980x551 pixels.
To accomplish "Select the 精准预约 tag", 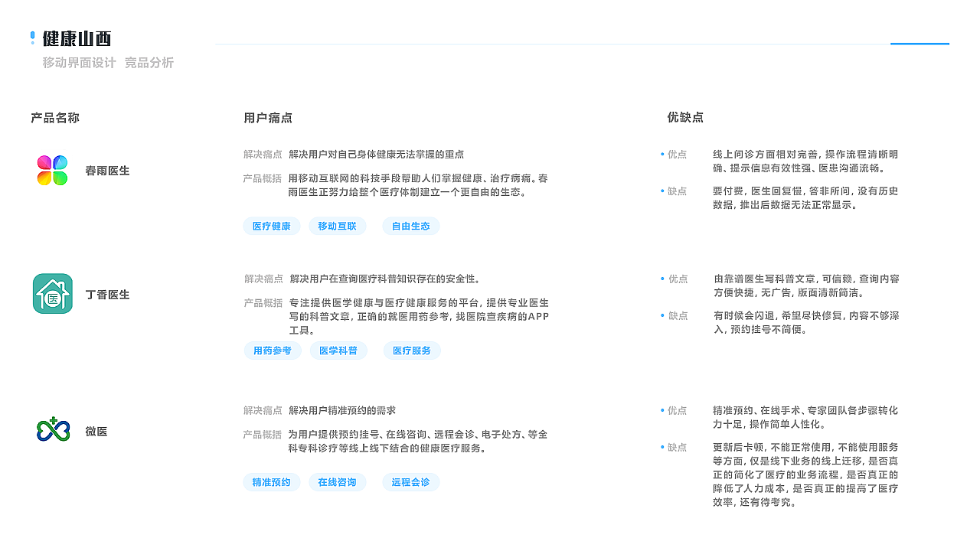I will point(272,482).
